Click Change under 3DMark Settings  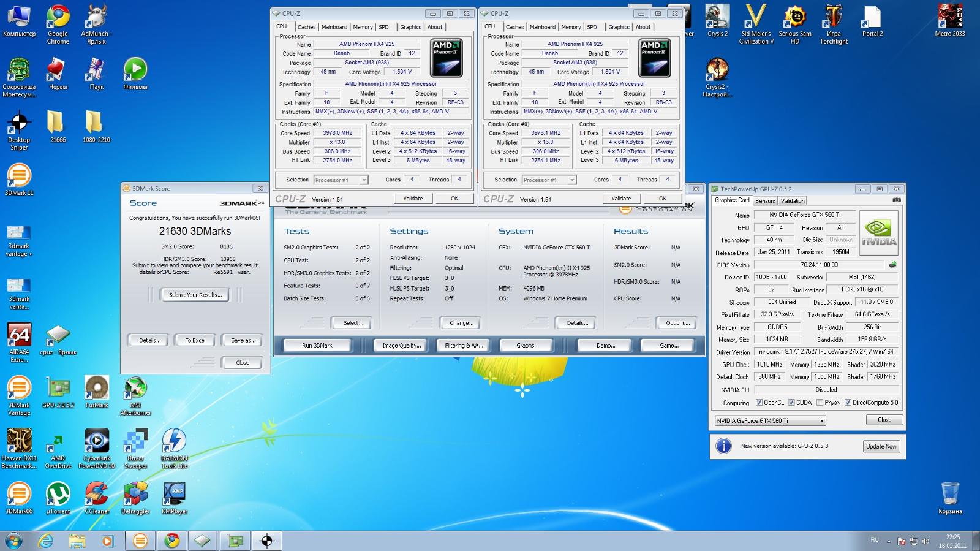click(x=460, y=323)
